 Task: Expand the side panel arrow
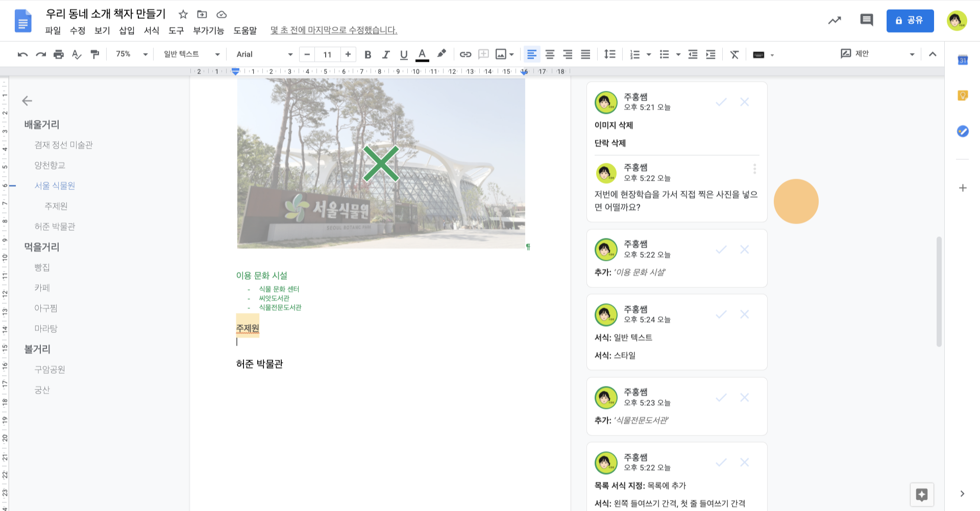pyautogui.click(x=962, y=494)
